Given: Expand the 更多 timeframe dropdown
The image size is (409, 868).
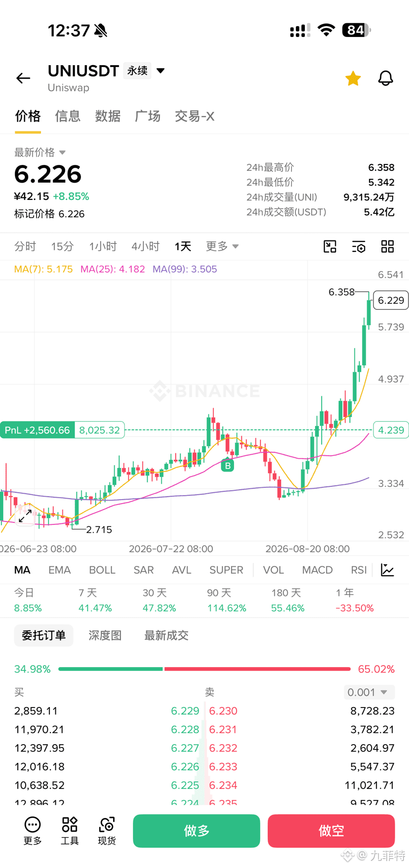Looking at the screenshot, I should [222, 246].
